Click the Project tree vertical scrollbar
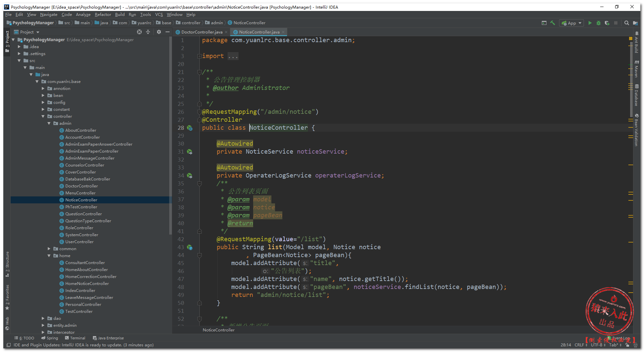Screen dimensions: 644x352 (171, 133)
